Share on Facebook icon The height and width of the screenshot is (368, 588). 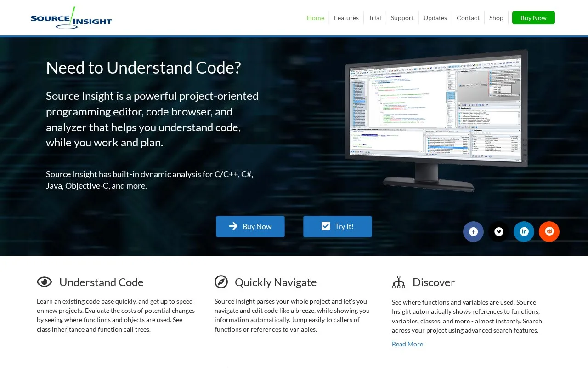click(x=473, y=231)
